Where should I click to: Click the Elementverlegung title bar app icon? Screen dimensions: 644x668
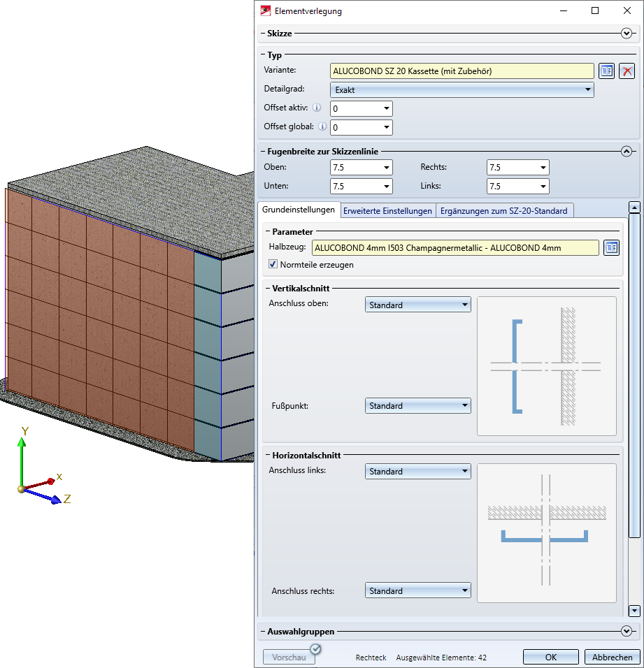click(266, 11)
